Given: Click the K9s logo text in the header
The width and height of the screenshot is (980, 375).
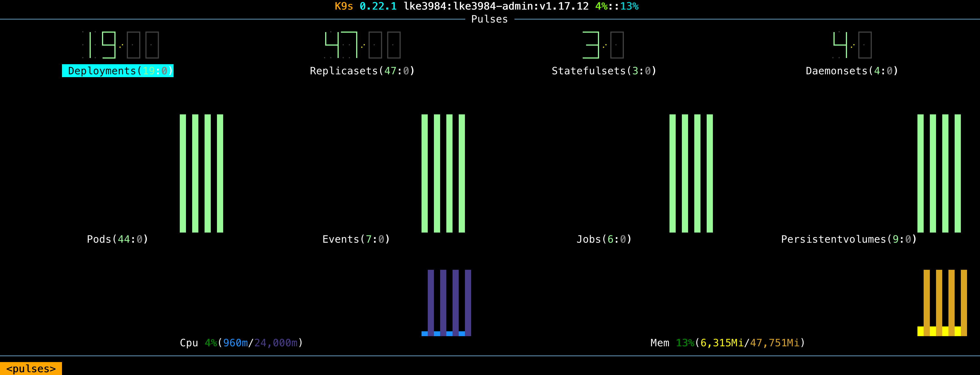Looking at the screenshot, I should [x=344, y=6].
